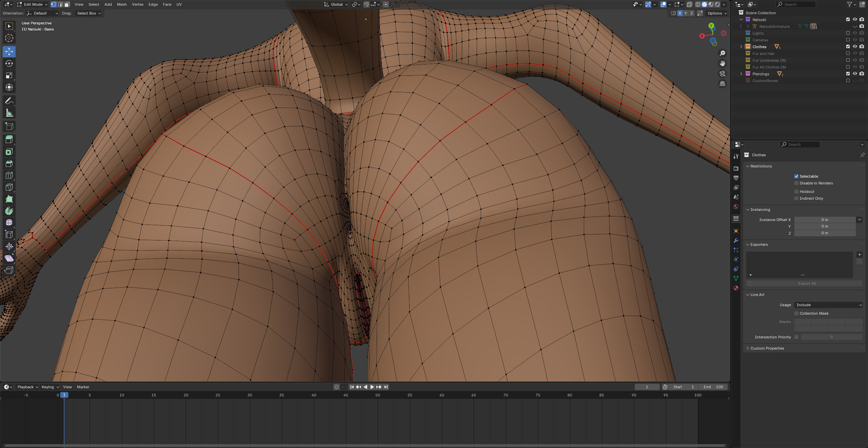Open the UV menu

pos(179,4)
